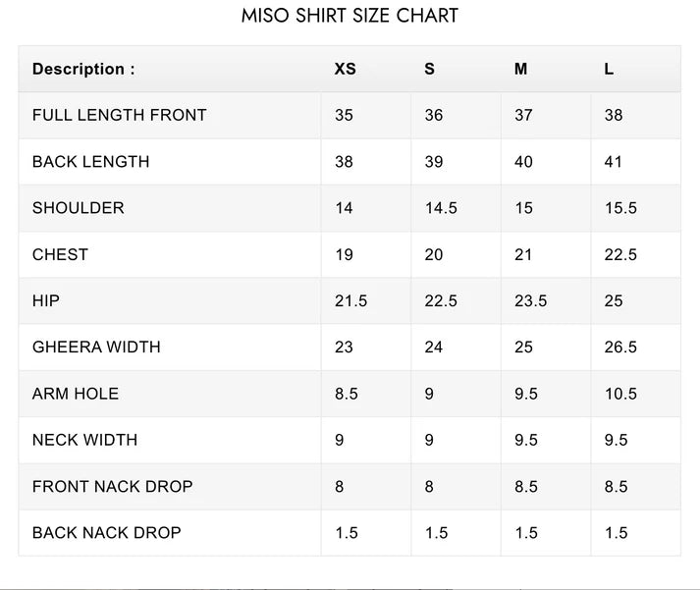Click the MISO SHIRT SIZE CHART title
Screen dimensions: 700x590
tap(350, 16)
